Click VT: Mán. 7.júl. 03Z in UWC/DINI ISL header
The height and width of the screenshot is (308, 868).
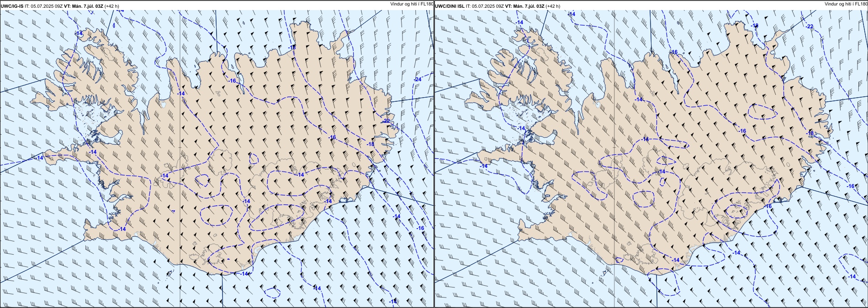tap(524, 6)
